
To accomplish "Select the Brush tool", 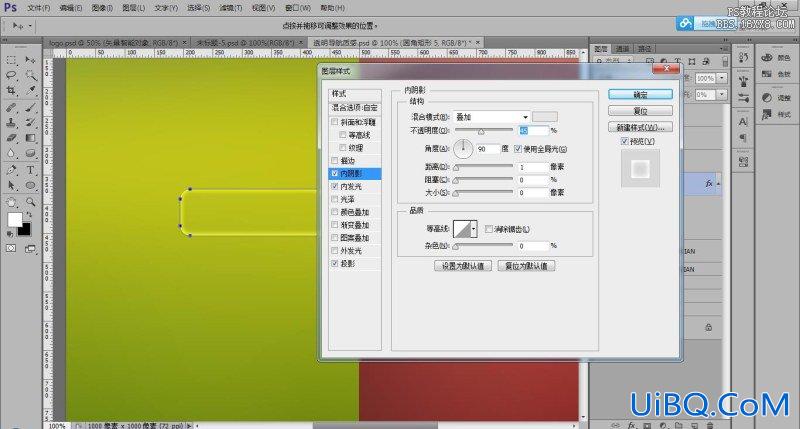I will 30,108.
